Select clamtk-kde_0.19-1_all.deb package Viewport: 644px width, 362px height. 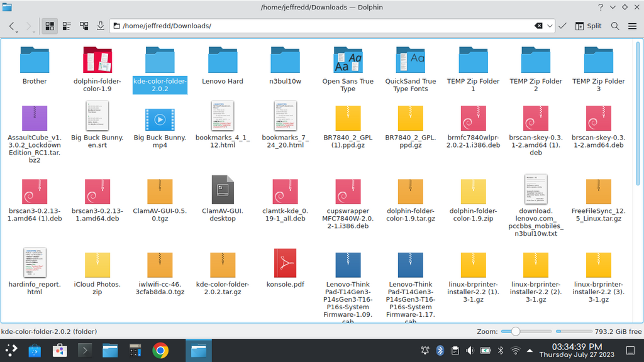285,200
